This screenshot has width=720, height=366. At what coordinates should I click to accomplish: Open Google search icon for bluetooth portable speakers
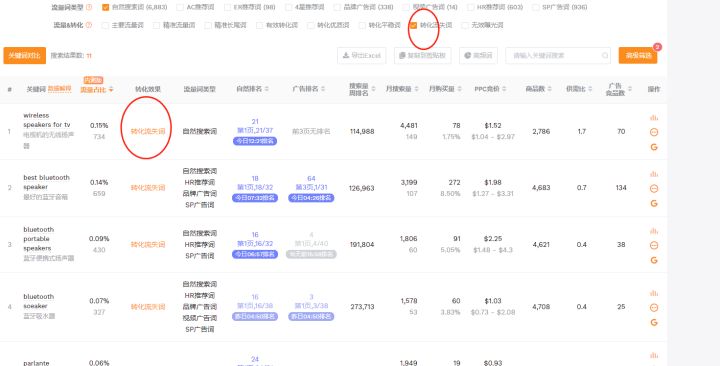click(x=654, y=260)
